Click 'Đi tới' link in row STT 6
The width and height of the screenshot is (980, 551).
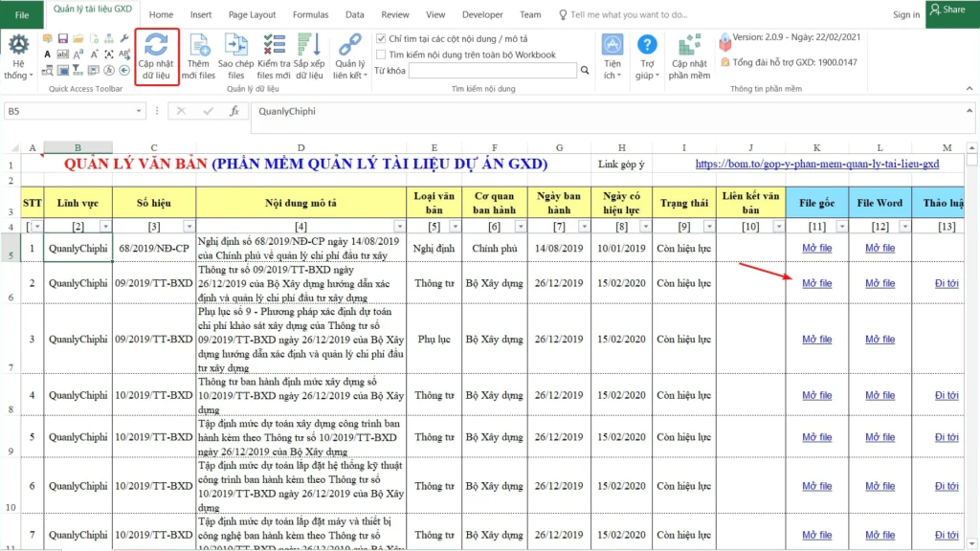pos(947,485)
